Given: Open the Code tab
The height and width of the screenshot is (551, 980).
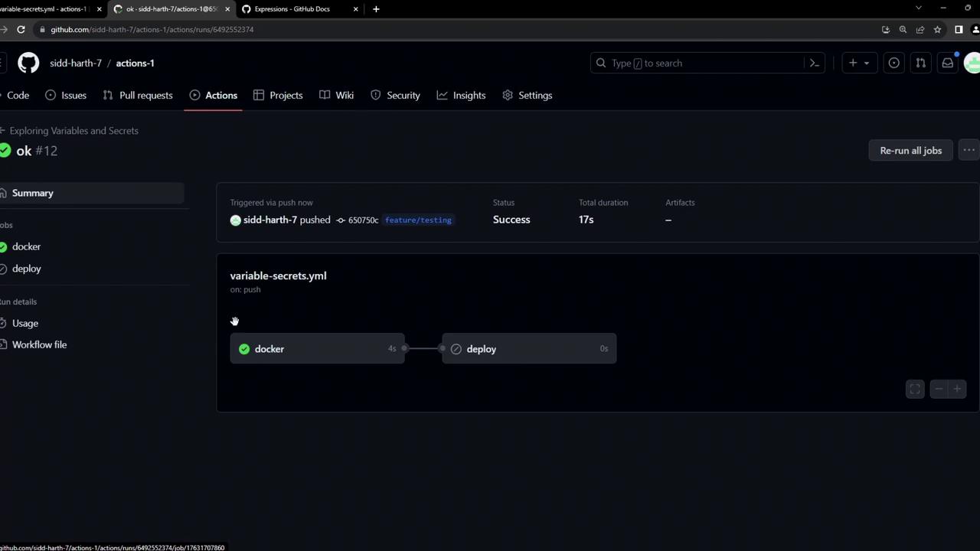Looking at the screenshot, I should tap(18, 95).
